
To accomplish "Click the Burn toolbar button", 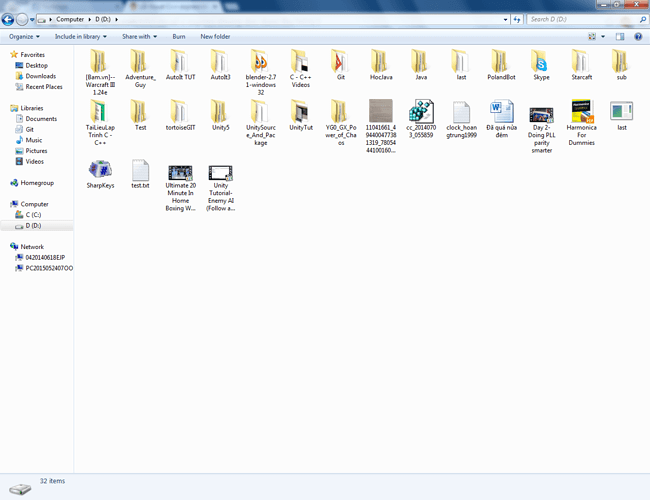I will point(179,36).
